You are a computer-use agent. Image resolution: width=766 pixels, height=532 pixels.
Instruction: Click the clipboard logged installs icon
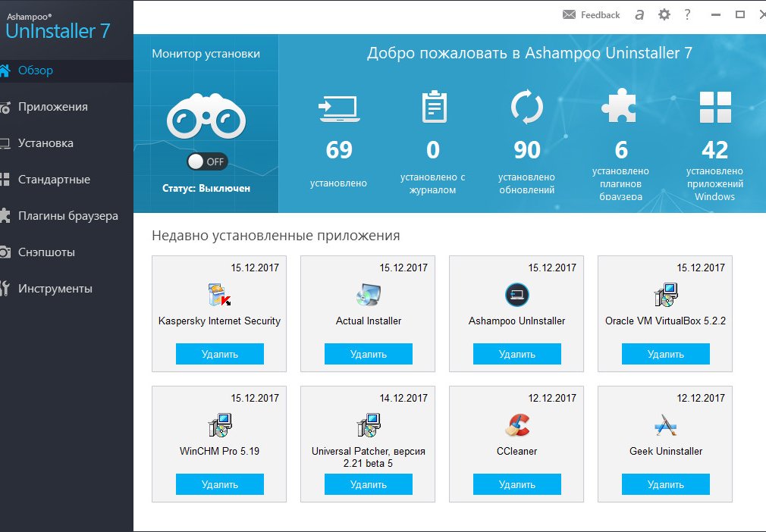click(434, 106)
